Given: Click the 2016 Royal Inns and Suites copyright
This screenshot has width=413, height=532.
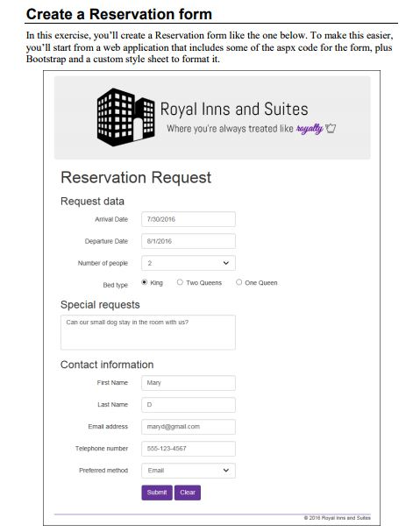Looking at the screenshot, I should (x=337, y=518).
